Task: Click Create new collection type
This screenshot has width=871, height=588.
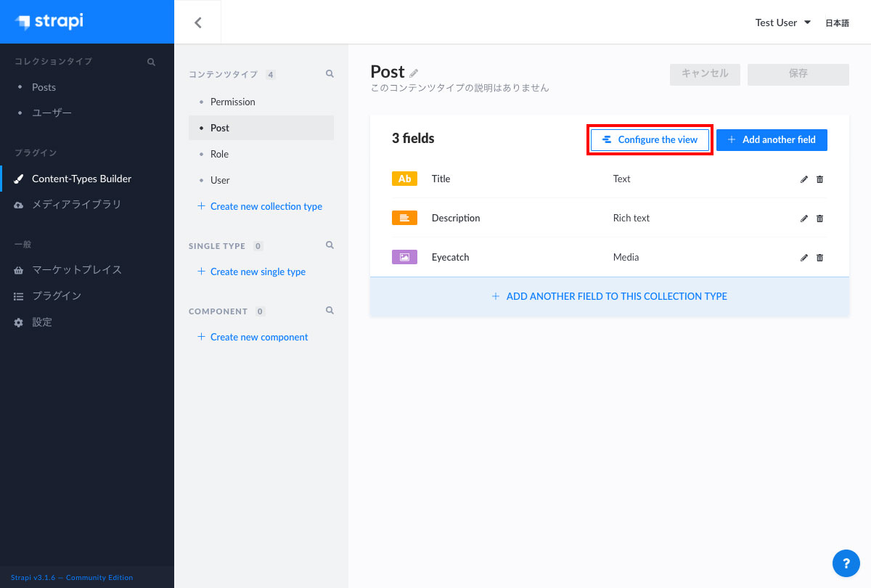Action: tap(266, 206)
